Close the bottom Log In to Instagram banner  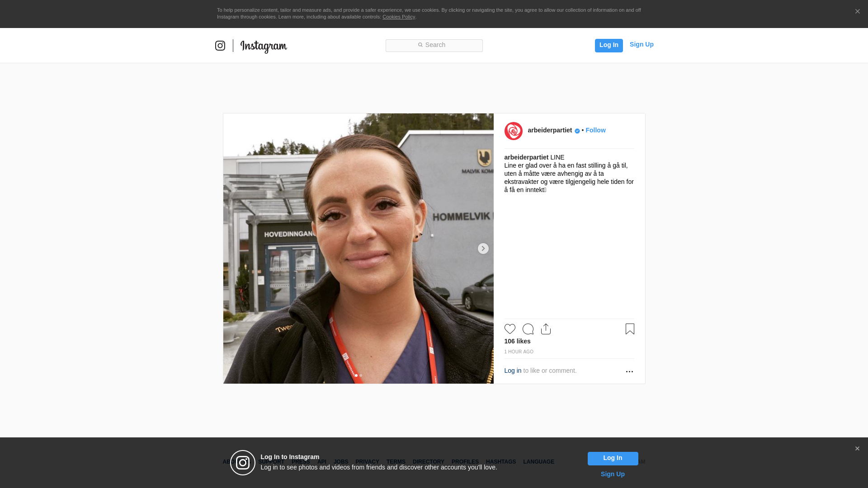(x=857, y=449)
